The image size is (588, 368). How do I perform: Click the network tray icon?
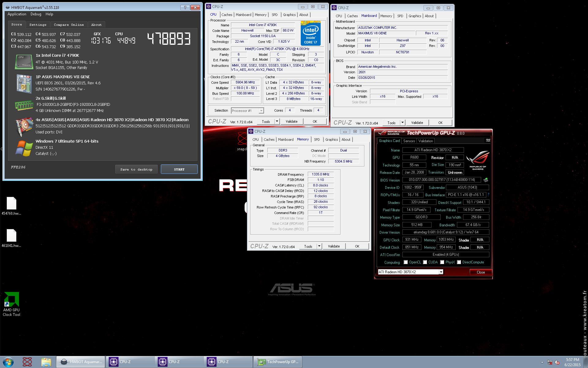pyautogui.click(x=550, y=362)
